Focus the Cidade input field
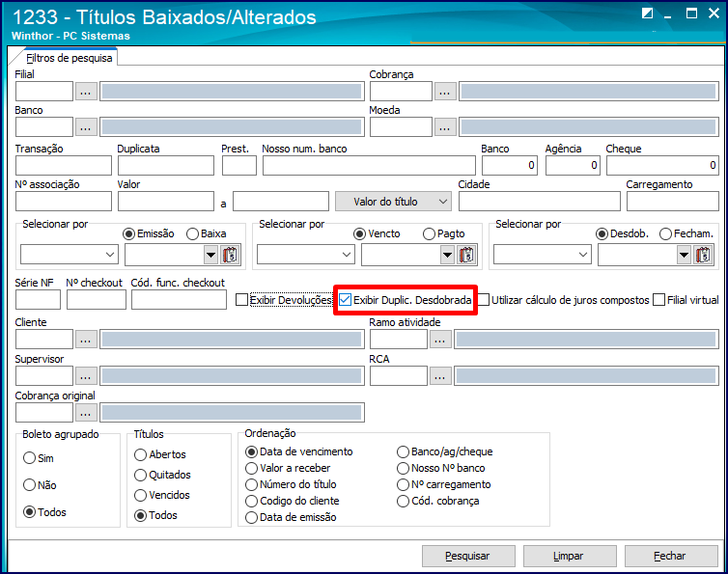 [x=540, y=202]
